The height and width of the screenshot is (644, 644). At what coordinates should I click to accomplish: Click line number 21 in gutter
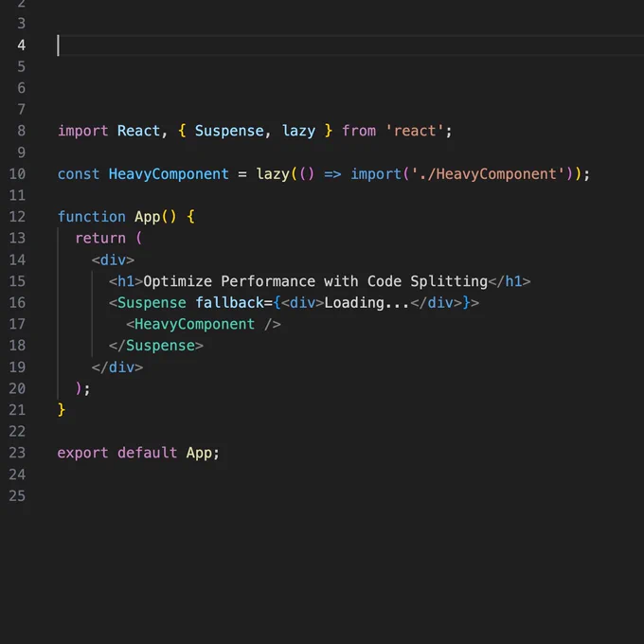17,410
